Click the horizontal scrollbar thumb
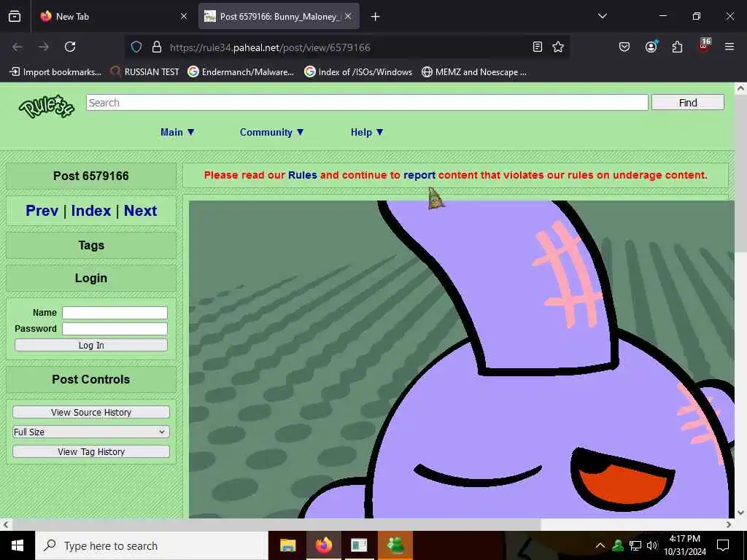Image resolution: width=747 pixels, height=560 pixels. tap(276, 524)
